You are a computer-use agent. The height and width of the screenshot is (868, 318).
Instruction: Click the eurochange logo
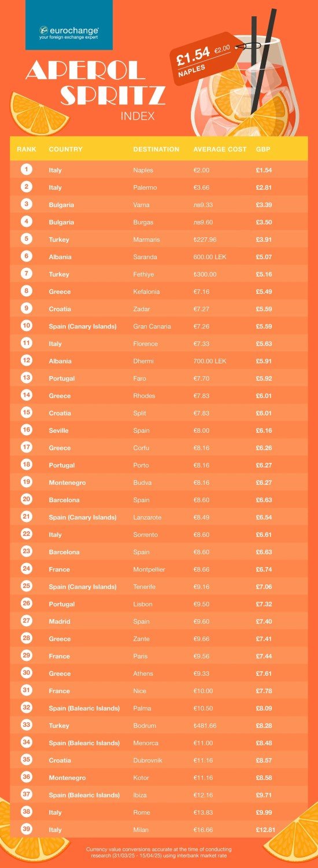[69, 31]
